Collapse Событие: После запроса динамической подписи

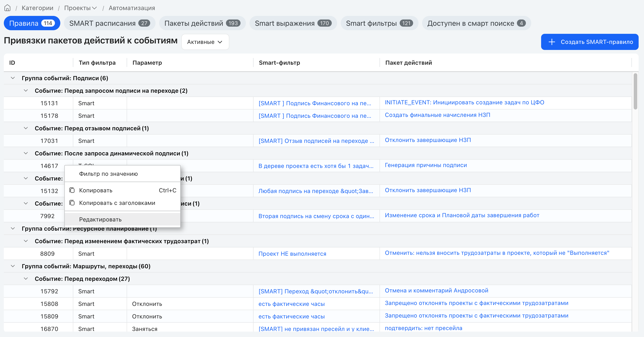click(26, 153)
